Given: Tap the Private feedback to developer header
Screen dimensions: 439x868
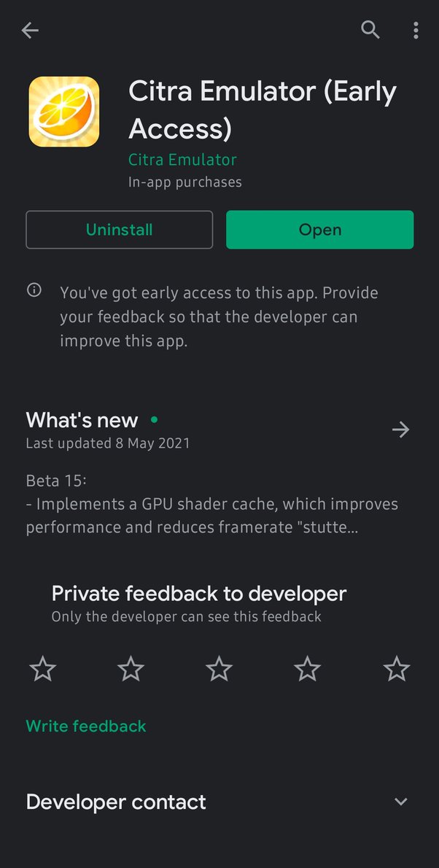Looking at the screenshot, I should pyautogui.click(x=198, y=593).
